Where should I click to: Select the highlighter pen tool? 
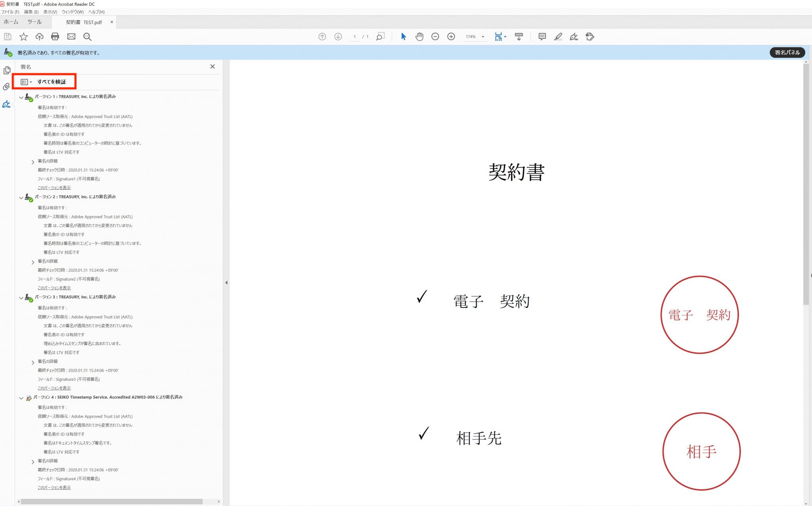coord(558,36)
